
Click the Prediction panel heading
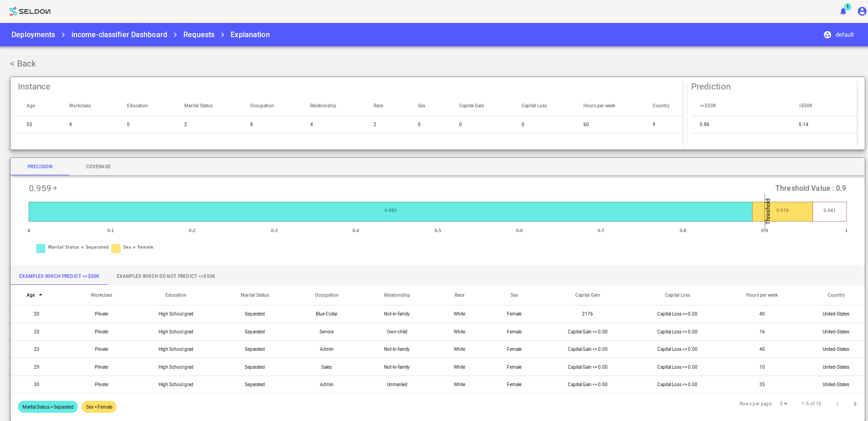[711, 87]
